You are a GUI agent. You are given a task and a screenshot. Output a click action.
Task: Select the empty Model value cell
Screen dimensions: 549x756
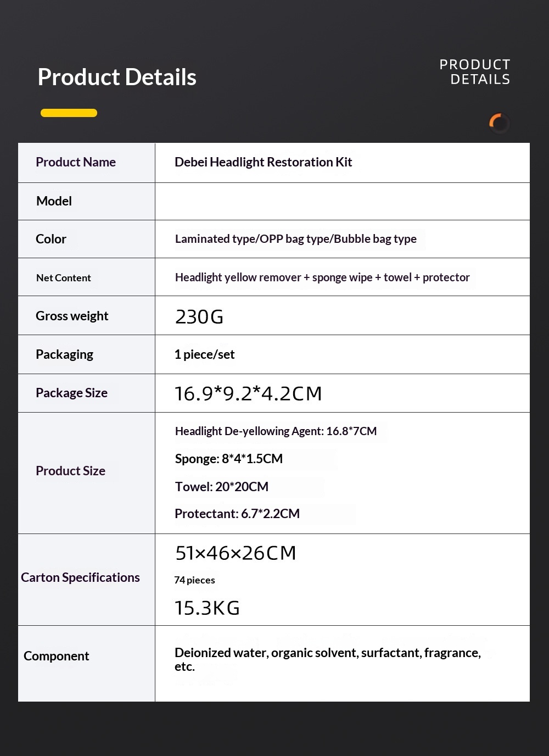(343, 202)
